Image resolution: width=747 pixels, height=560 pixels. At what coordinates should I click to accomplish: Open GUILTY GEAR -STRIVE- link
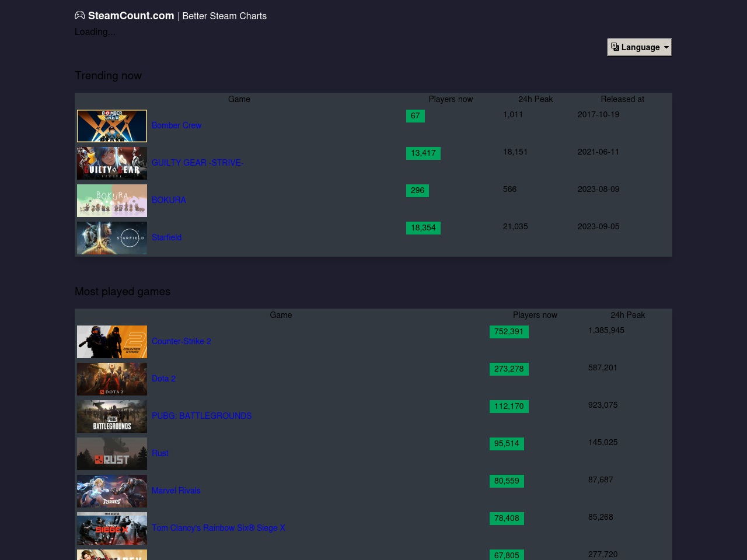(197, 163)
